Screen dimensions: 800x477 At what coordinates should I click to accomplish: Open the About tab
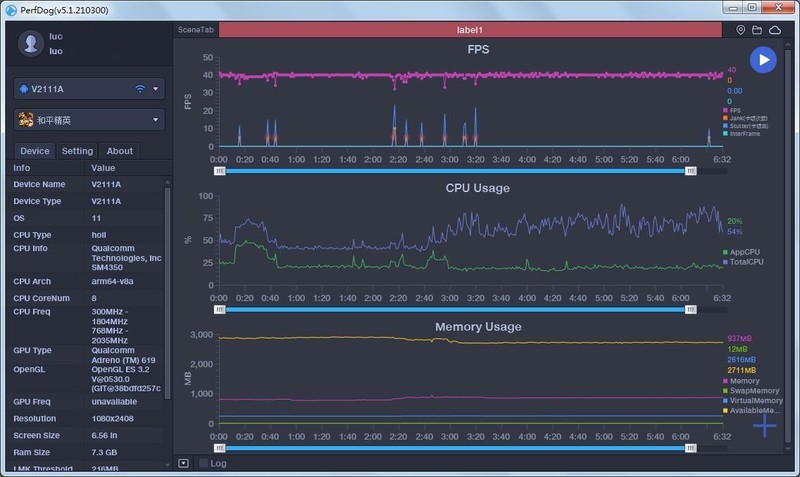click(120, 151)
